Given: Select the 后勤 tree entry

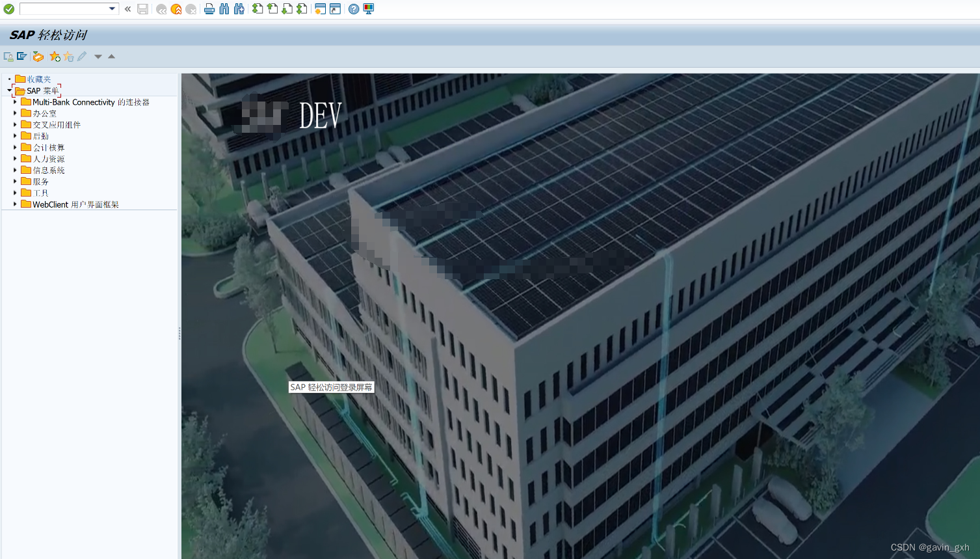Looking at the screenshot, I should [35, 136].
